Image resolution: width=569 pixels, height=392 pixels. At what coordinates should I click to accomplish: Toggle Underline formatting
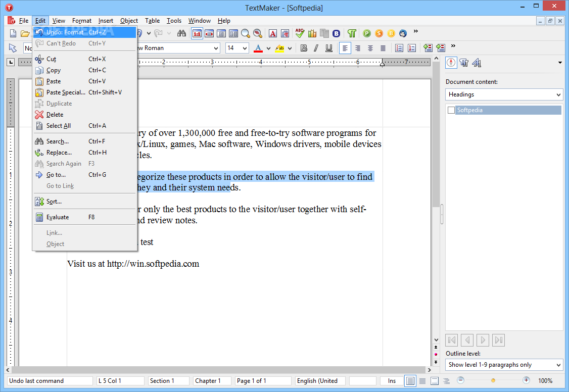coord(329,48)
